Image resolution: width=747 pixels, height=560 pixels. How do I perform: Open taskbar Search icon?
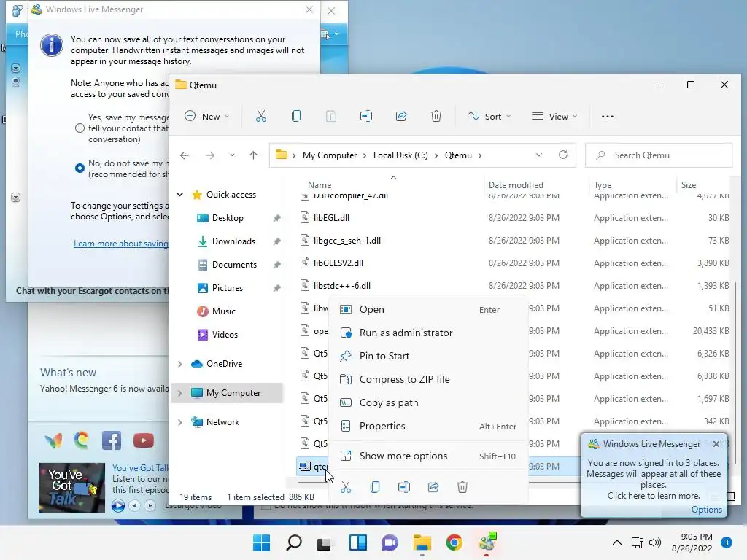[x=293, y=542]
